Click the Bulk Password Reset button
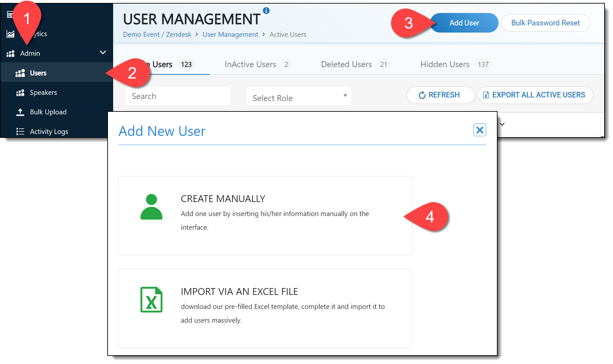The height and width of the screenshot is (364, 613). click(545, 23)
